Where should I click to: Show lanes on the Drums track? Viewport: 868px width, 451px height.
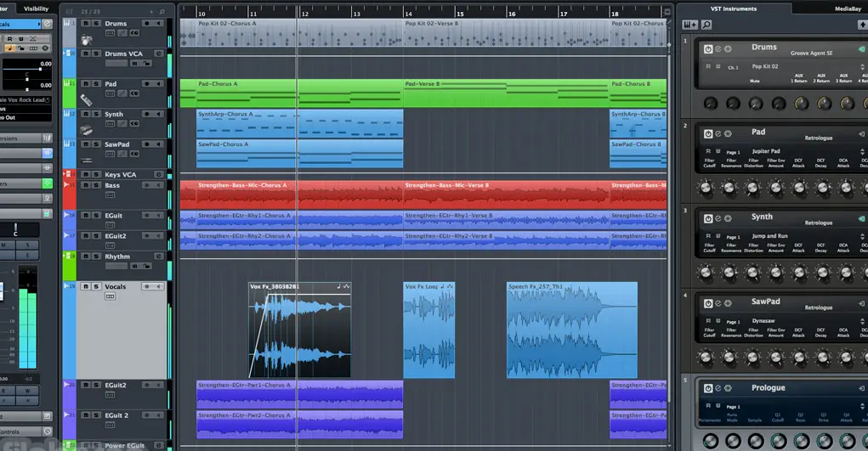(111, 33)
